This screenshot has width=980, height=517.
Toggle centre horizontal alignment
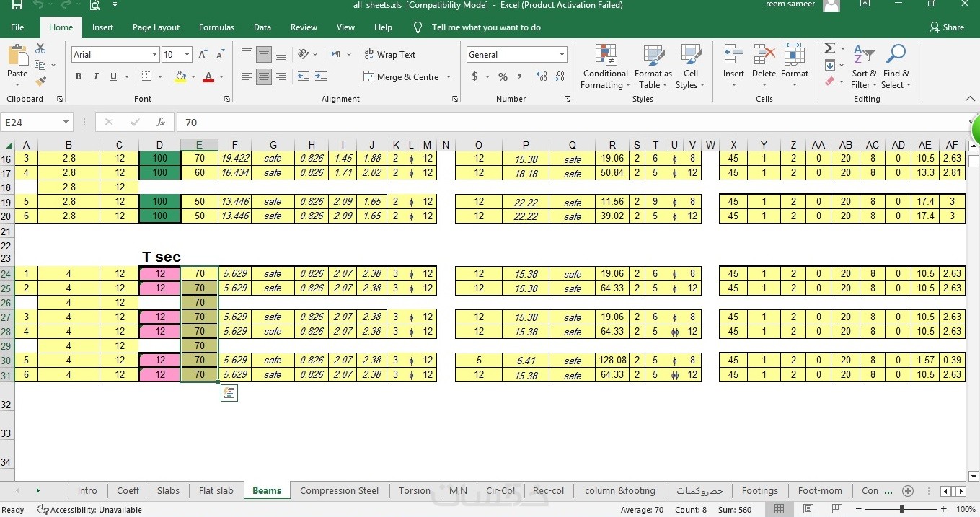click(264, 76)
